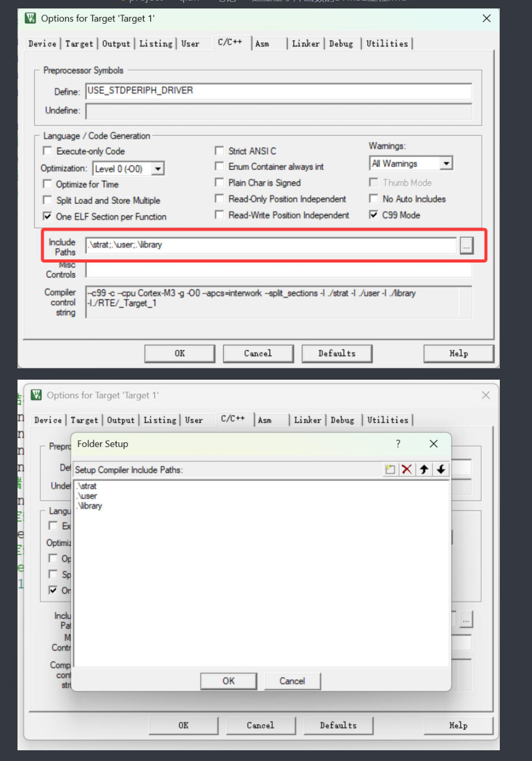Toggle Enum Container always int
This screenshot has height=761, width=532.
coord(219,166)
